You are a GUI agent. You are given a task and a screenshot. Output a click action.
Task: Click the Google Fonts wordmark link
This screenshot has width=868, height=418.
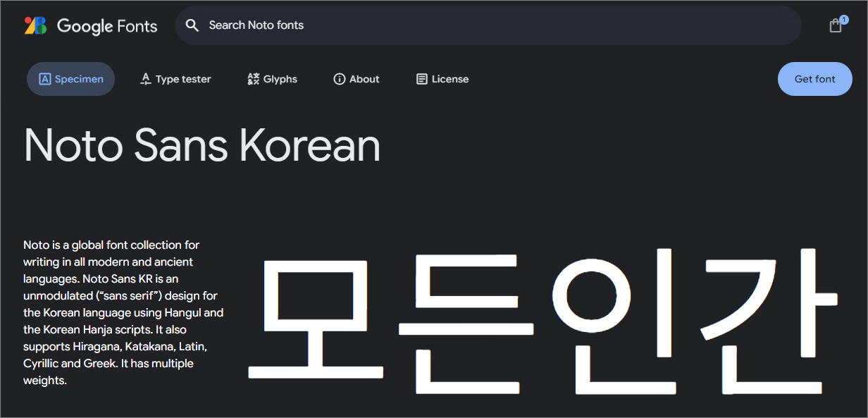point(107,27)
